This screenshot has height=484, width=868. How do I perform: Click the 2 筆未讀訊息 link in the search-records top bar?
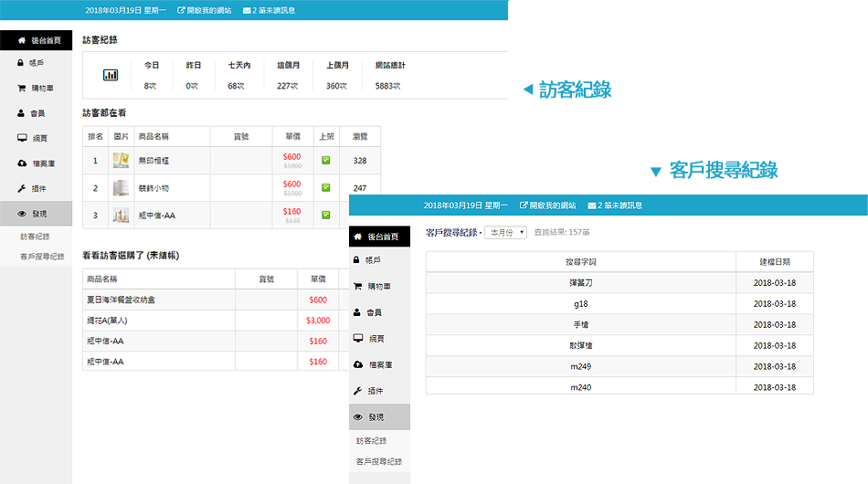[x=615, y=205]
